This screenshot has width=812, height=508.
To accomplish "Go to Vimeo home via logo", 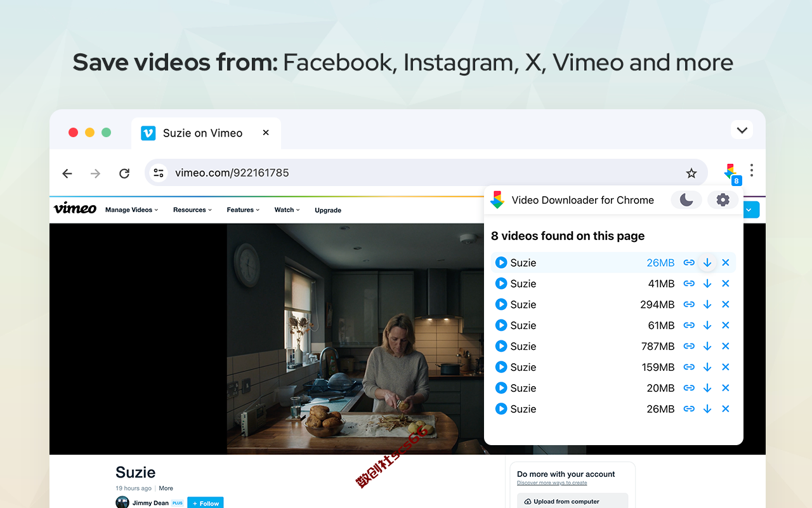I will (75, 208).
